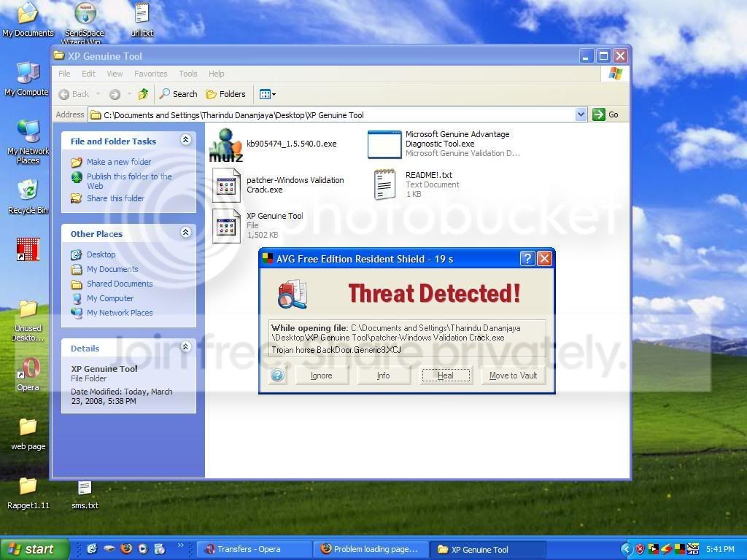Open Rapget1.11 folder on desktop

click(28, 486)
